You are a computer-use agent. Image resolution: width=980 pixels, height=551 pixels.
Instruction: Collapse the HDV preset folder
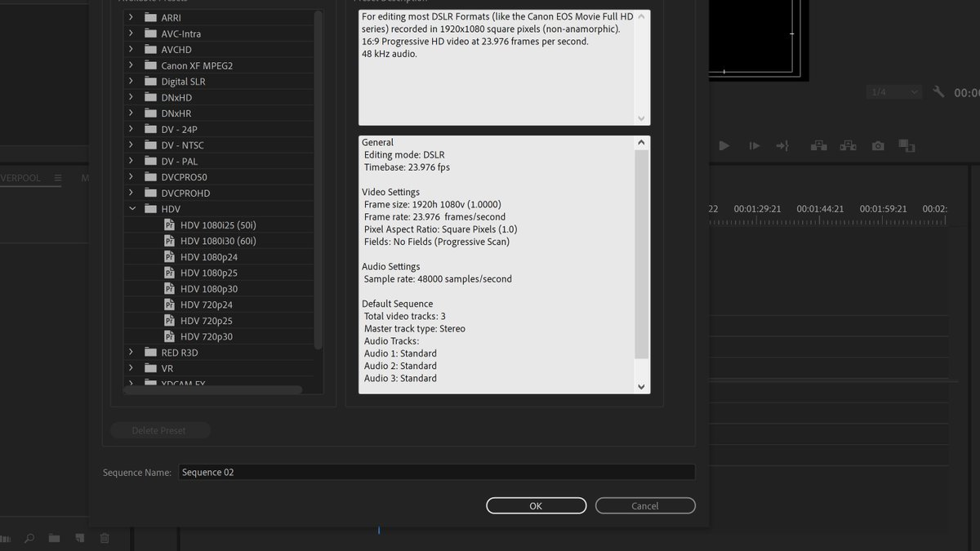pyautogui.click(x=131, y=209)
